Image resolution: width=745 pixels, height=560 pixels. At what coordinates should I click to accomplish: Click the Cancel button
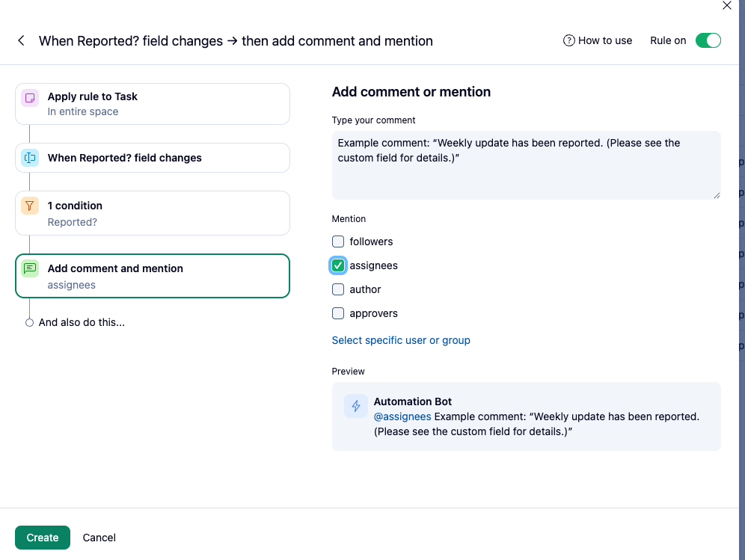coord(99,538)
